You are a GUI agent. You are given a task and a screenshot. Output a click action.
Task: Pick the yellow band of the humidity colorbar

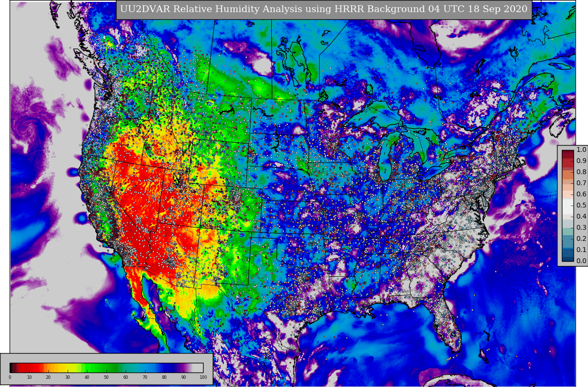[x=67, y=368]
